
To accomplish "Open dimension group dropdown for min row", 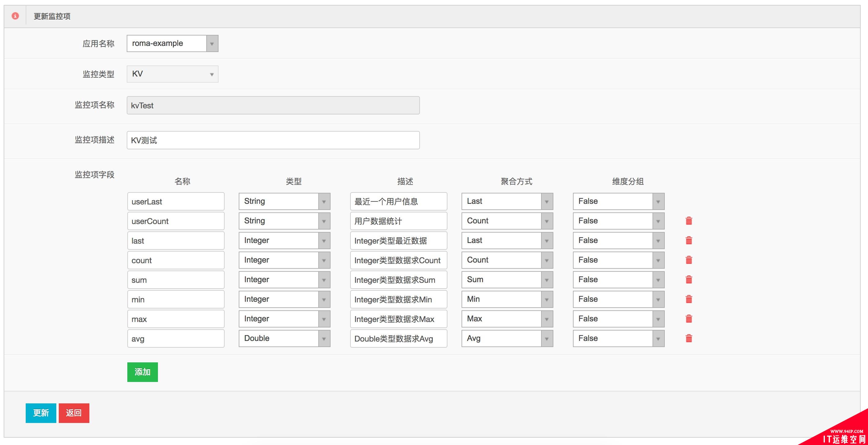I will (x=619, y=299).
